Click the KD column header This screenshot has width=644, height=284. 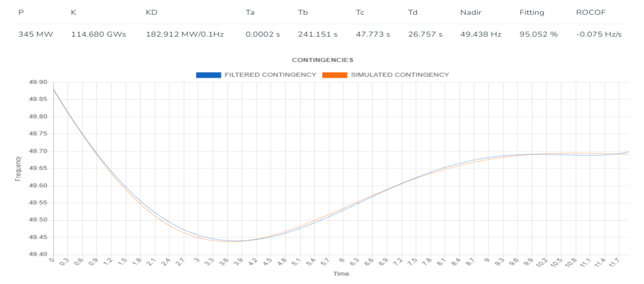point(151,12)
